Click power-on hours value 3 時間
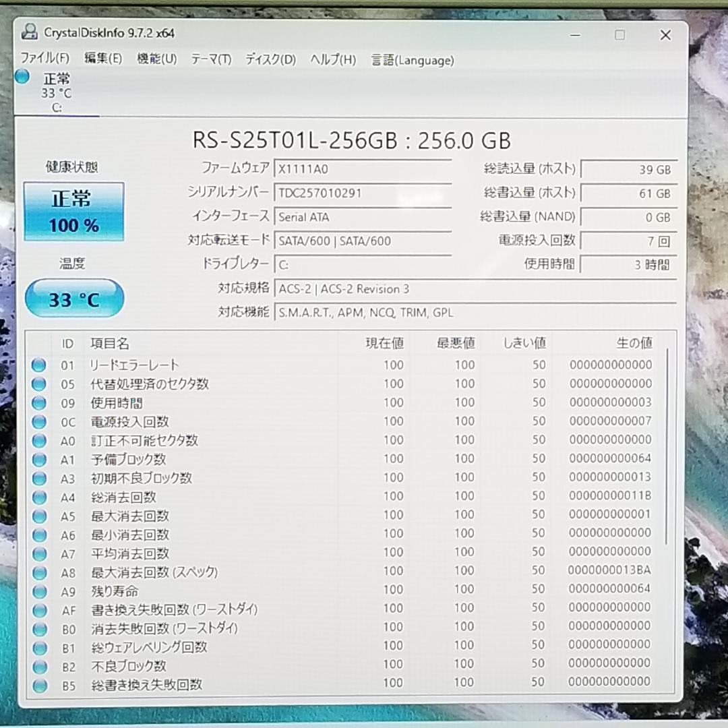Viewport: 728px width, 728px height. coord(629,265)
